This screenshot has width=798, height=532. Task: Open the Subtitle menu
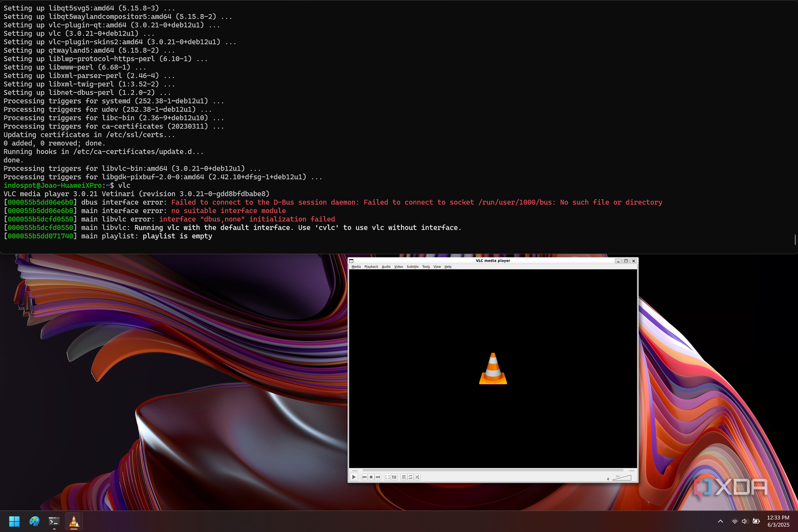point(412,266)
